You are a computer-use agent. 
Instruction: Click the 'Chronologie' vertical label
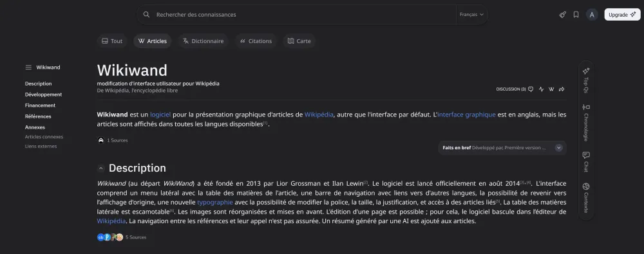pyautogui.click(x=586, y=127)
